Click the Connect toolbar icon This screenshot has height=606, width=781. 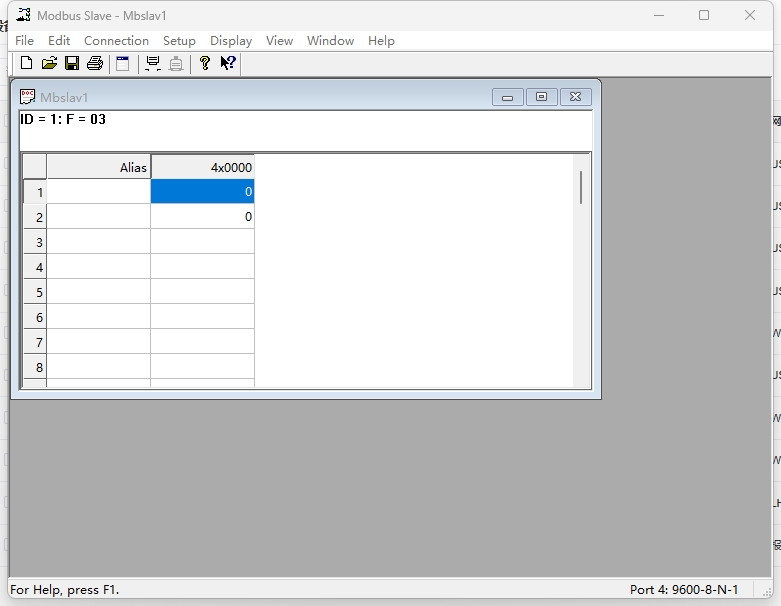click(153, 64)
